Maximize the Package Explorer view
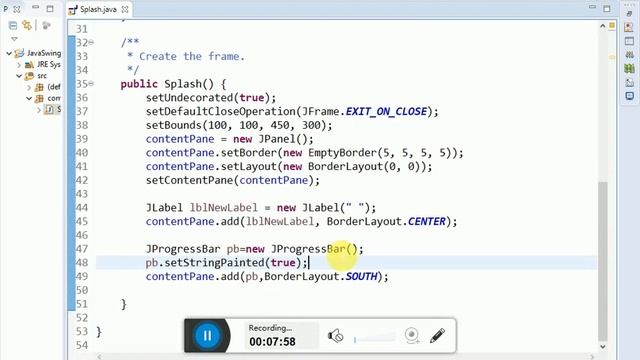The image size is (640, 360). click(50, 8)
